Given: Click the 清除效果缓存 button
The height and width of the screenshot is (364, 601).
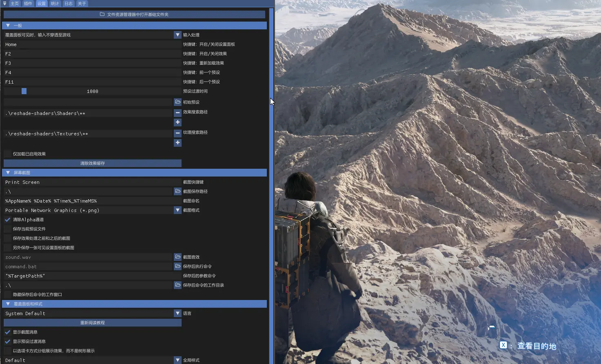Looking at the screenshot, I should tap(93, 163).
